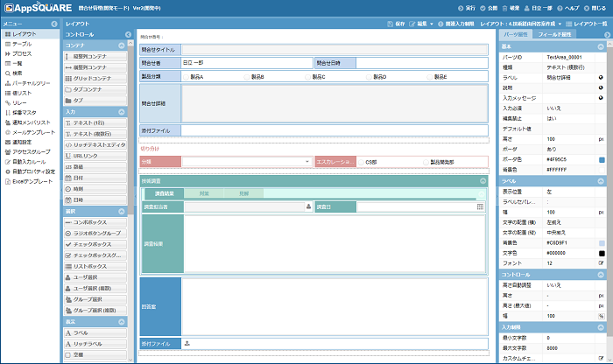Screen dimensions: 613x364
Task: Click the ボーダ色 blue color swatch
Action: pyautogui.click(x=601, y=159)
